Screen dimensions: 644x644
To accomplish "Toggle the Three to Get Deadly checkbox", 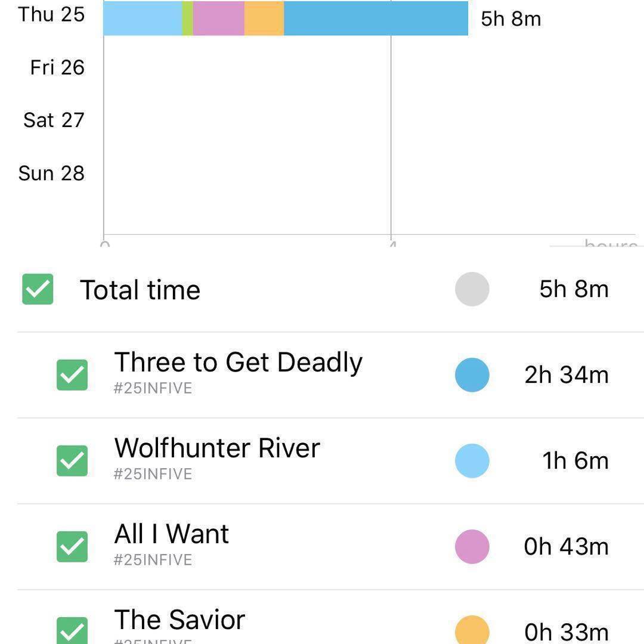I will tap(72, 375).
